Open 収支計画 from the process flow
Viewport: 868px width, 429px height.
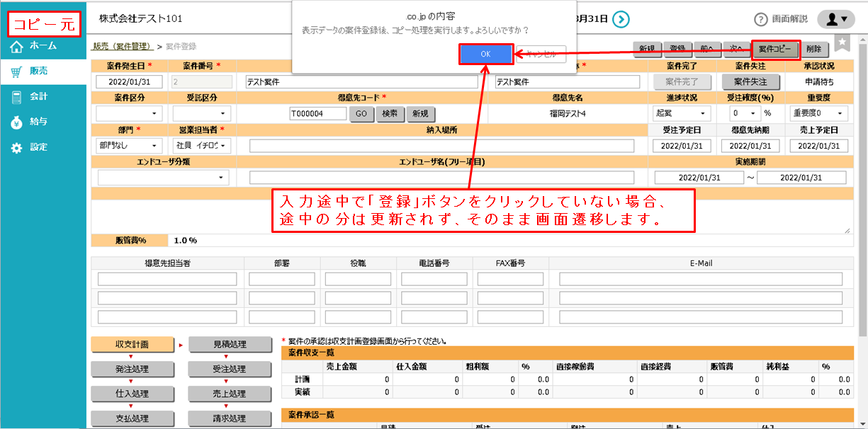[x=132, y=345]
